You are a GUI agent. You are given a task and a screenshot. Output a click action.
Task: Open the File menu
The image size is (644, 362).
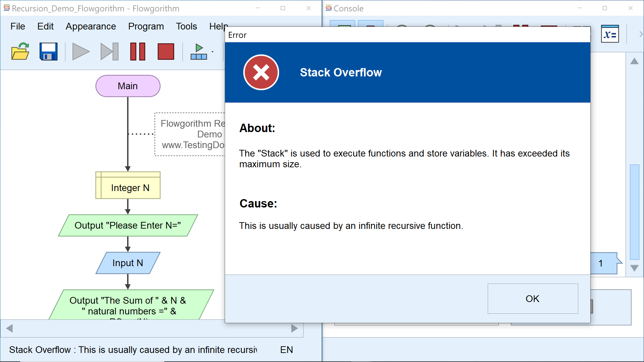[17, 26]
